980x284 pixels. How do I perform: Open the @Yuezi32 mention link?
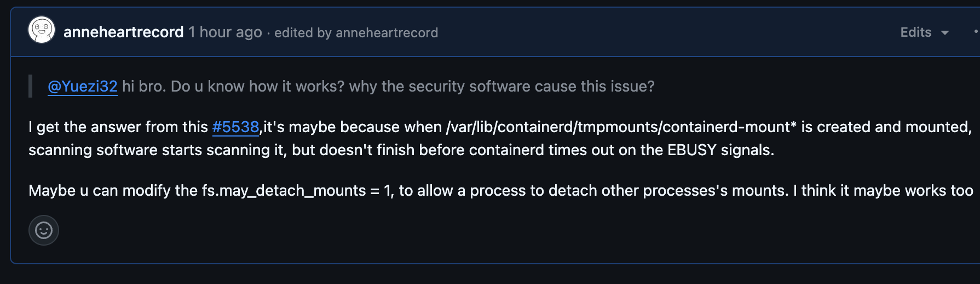83,87
